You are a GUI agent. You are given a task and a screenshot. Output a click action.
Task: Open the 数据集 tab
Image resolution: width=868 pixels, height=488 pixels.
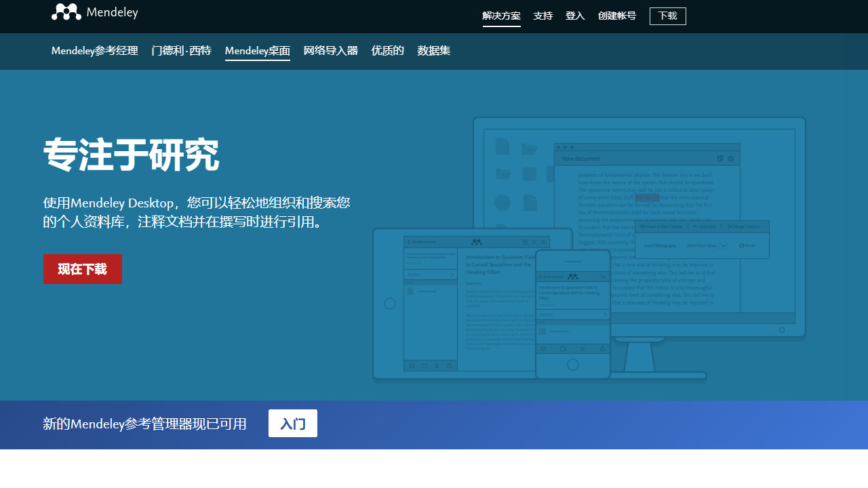click(x=433, y=51)
